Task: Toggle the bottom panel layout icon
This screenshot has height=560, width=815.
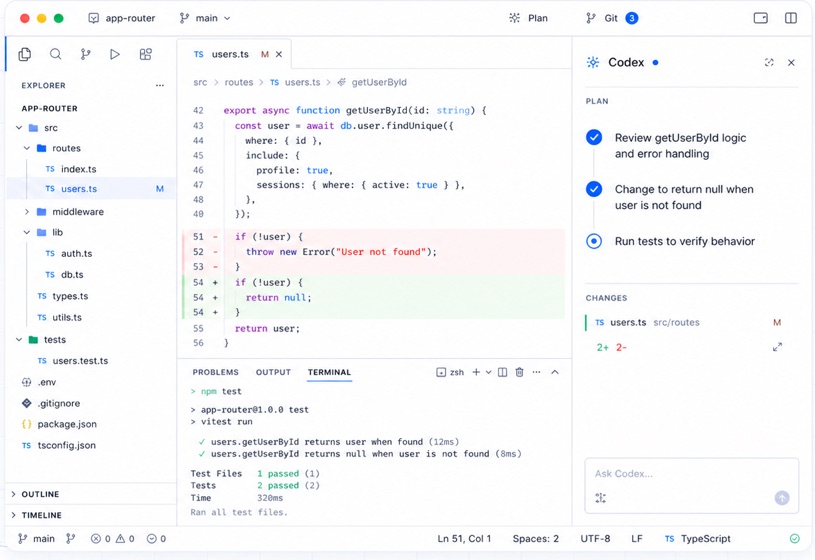Action: (760, 18)
